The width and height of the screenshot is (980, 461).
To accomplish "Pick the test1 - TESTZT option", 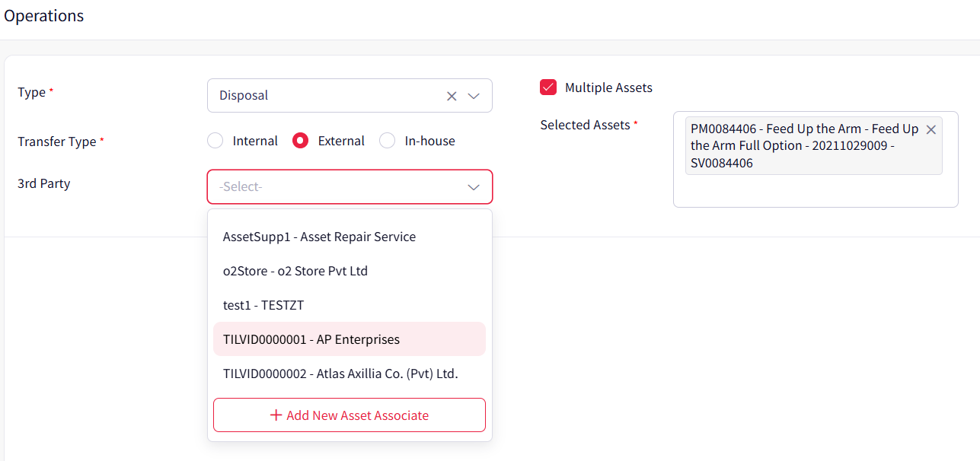I will (263, 305).
